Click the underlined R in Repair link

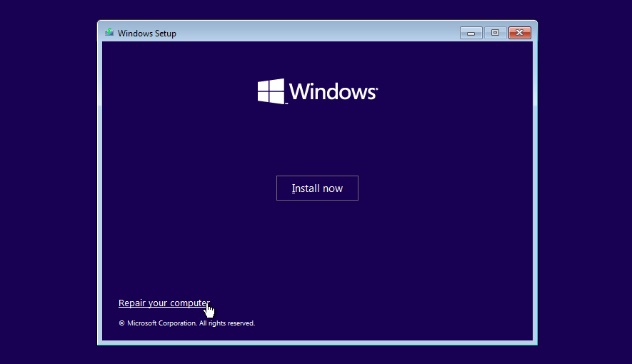pos(121,303)
